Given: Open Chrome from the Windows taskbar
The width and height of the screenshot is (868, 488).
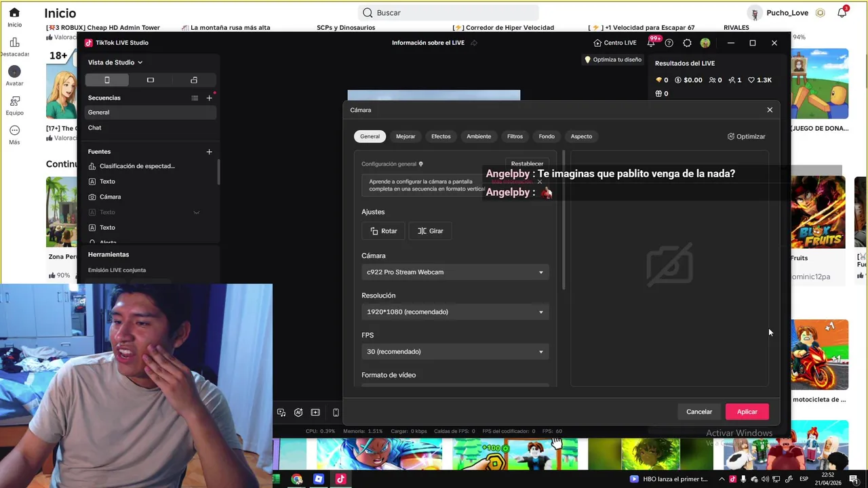Looking at the screenshot, I should click(297, 479).
